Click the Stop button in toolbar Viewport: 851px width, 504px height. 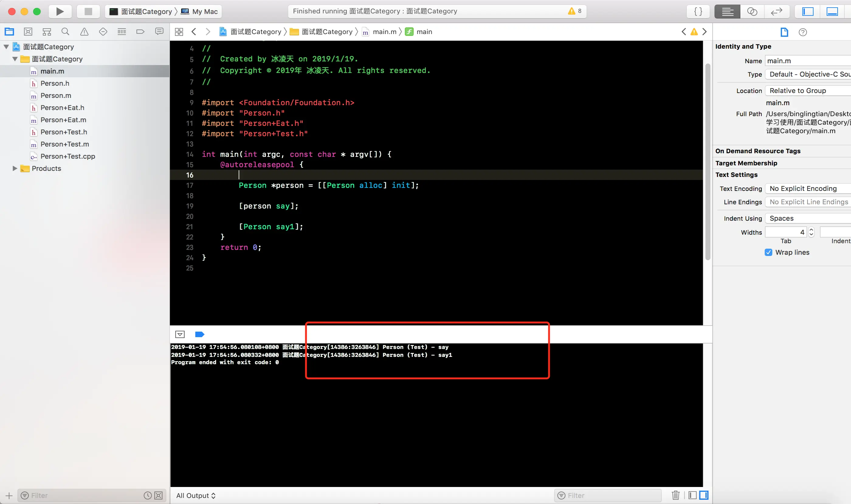pyautogui.click(x=88, y=12)
